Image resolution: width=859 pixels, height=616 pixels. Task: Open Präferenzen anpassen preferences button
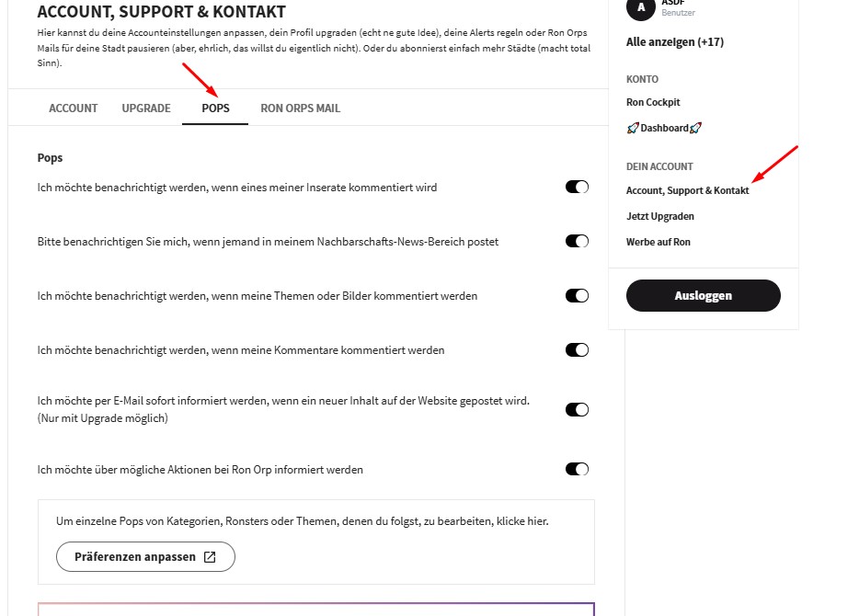[x=145, y=557]
